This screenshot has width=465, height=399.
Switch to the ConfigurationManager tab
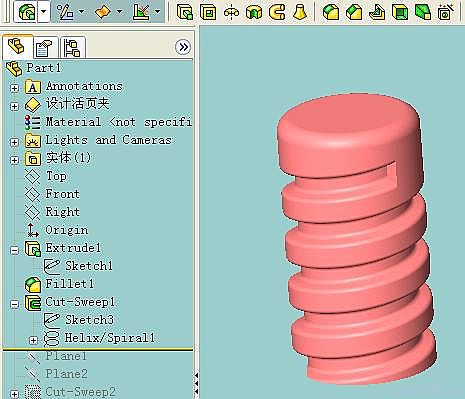(x=73, y=47)
